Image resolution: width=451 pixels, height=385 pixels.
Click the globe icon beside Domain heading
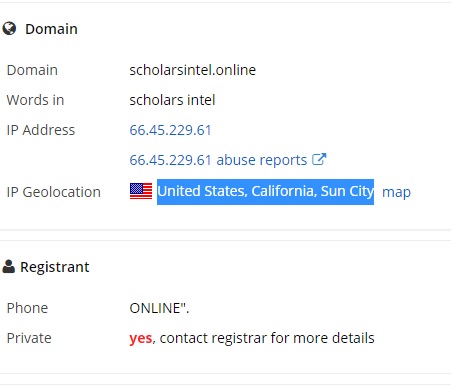[9, 29]
